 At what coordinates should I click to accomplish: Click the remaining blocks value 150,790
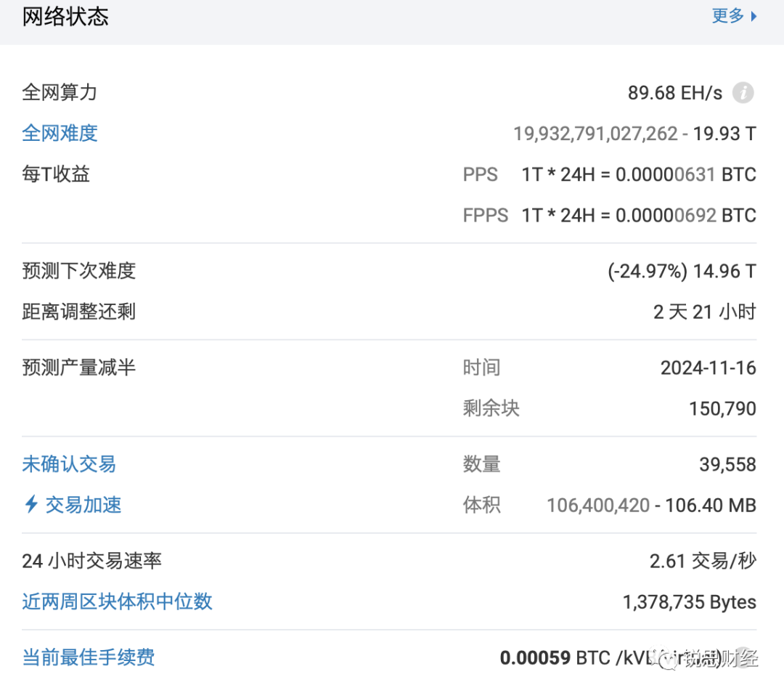pyautogui.click(x=722, y=409)
